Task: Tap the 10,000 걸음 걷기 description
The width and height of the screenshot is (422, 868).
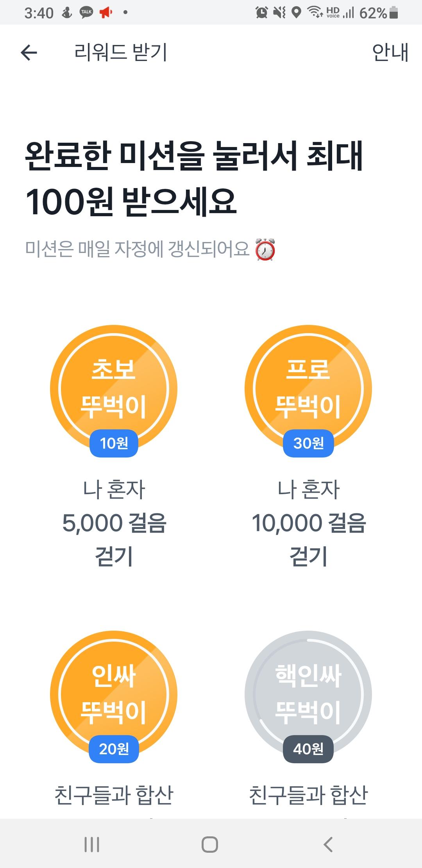Action: click(309, 523)
